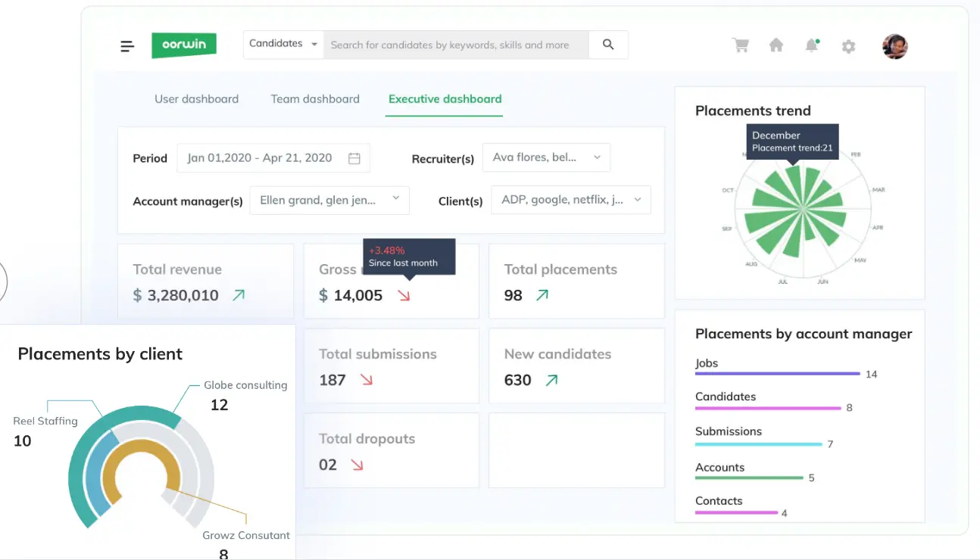980x560 pixels.
Task: Click the purple Jobs progress bar
Action: [x=777, y=374]
